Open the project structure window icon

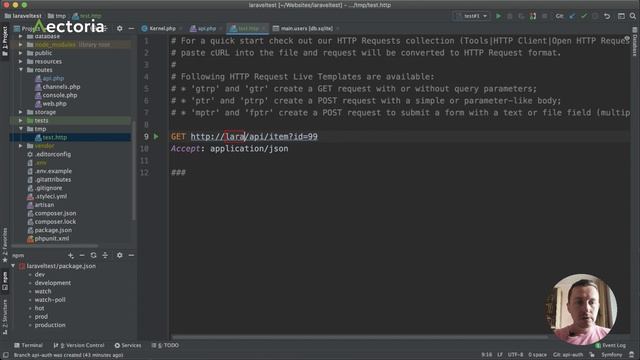[621, 16]
